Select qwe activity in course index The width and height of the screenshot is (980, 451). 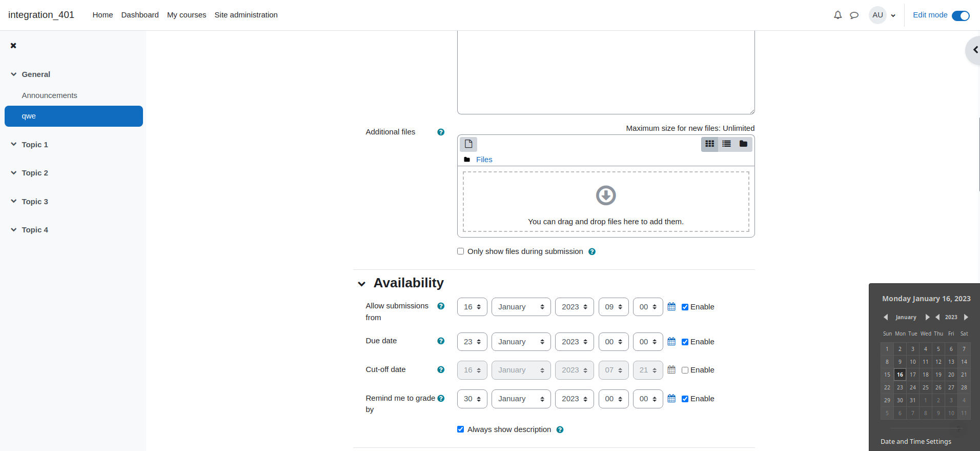[x=74, y=116]
